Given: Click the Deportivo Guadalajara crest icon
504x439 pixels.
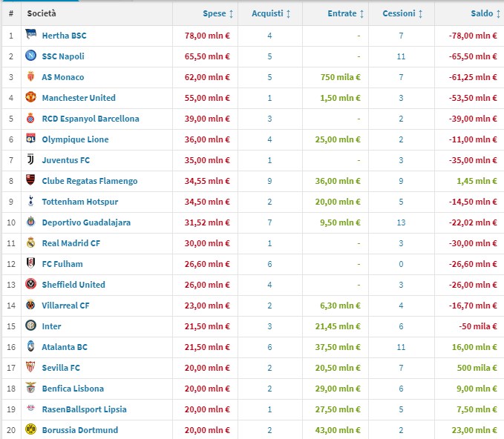Looking at the screenshot, I should pyautogui.click(x=31, y=222).
